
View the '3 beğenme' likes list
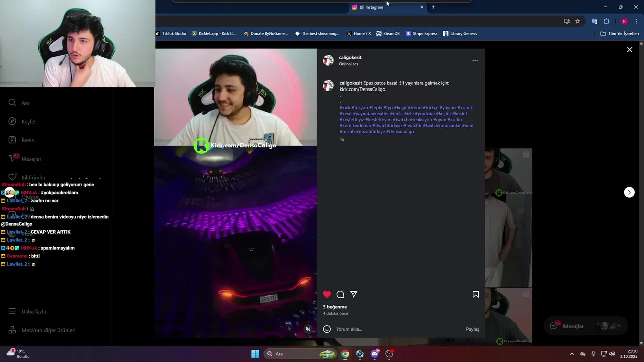(x=335, y=307)
